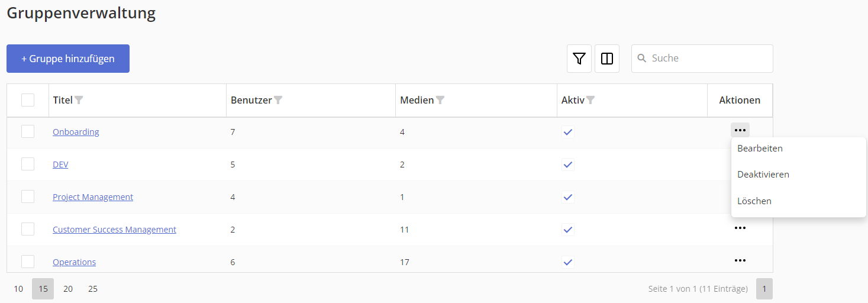Click the Suche search field
The width and height of the screenshot is (868, 303).
pyautogui.click(x=708, y=59)
